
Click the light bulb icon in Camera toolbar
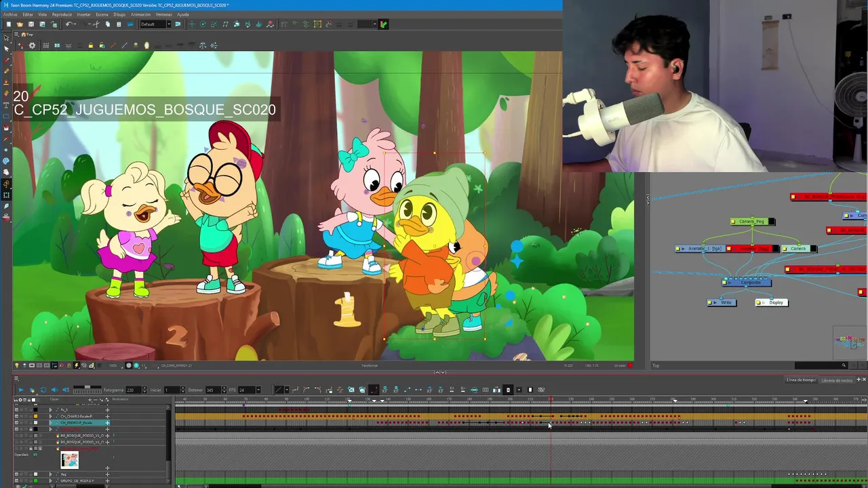[146, 45]
